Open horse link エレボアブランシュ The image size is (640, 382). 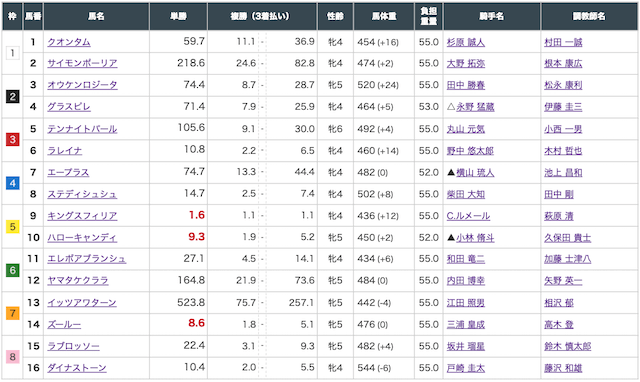click(x=87, y=259)
